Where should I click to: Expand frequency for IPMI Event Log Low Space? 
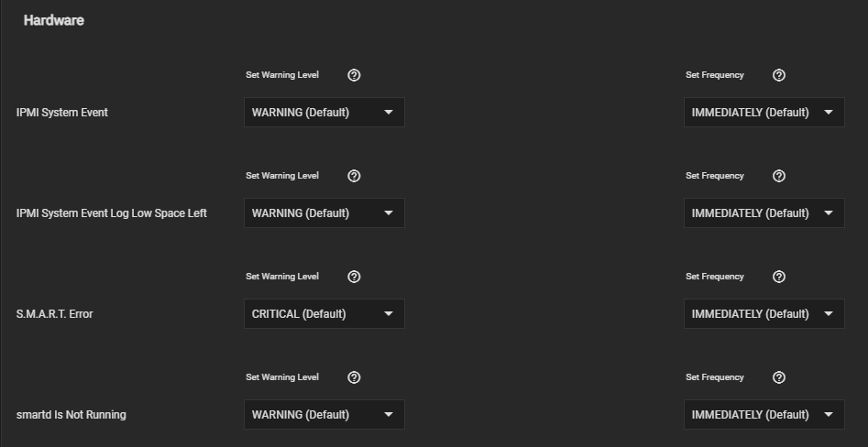(x=764, y=213)
